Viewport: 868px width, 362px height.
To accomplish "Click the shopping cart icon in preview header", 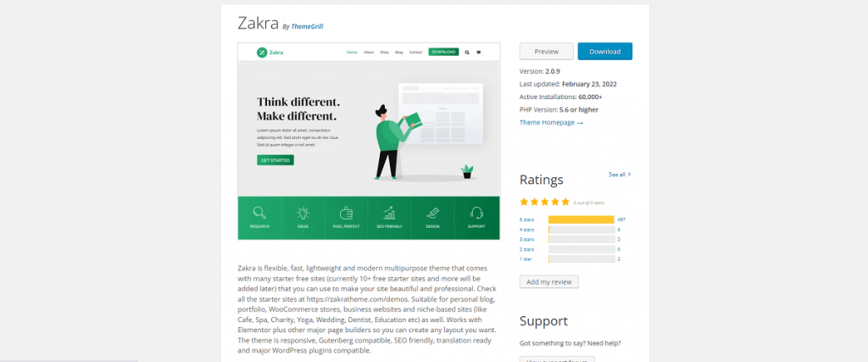I will 478,53.
